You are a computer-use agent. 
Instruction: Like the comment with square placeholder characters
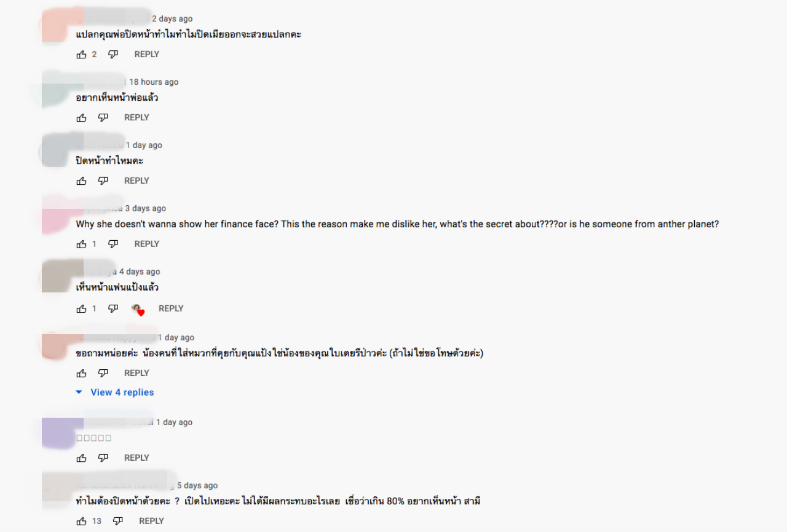tap(81, 458)
